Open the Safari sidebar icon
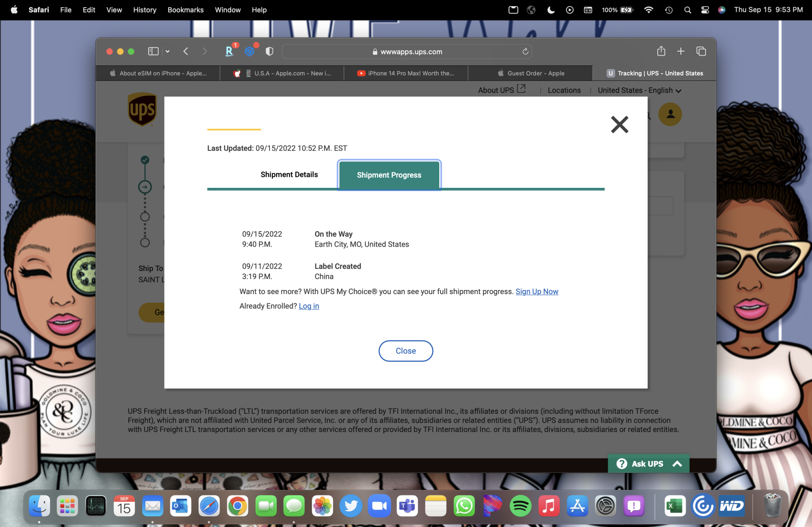The image size is (812, 527). pyautogui.click(x=153, y=51)
